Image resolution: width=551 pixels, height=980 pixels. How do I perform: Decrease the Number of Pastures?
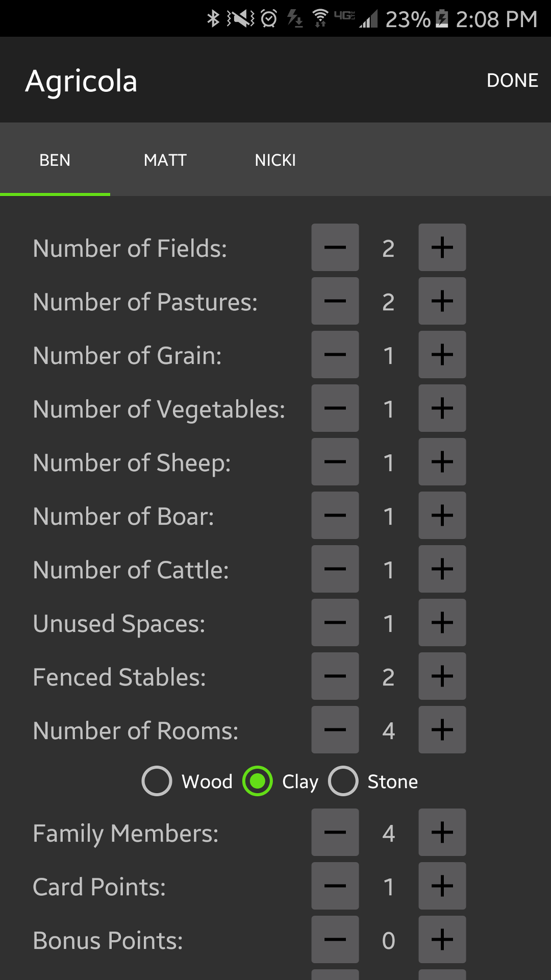click(335, 301)
